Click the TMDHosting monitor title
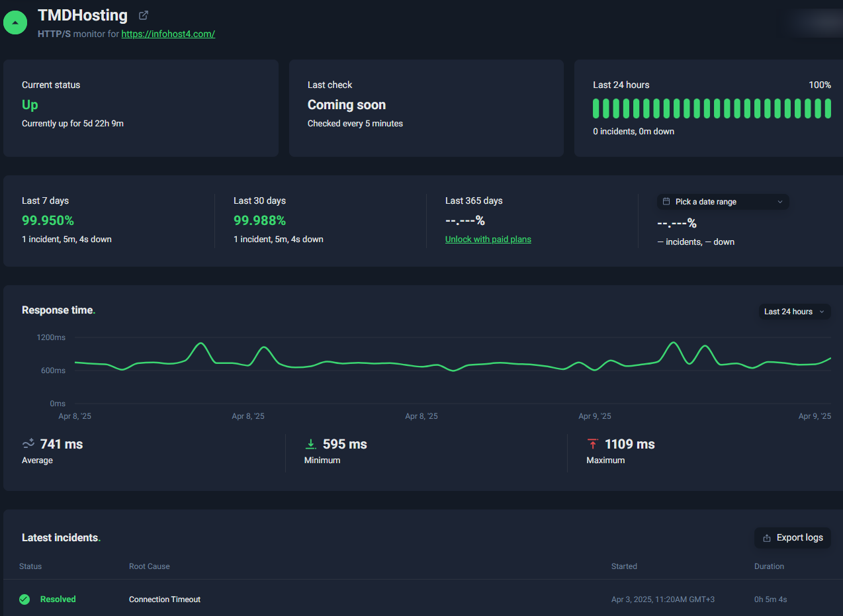 pos(83,15)
